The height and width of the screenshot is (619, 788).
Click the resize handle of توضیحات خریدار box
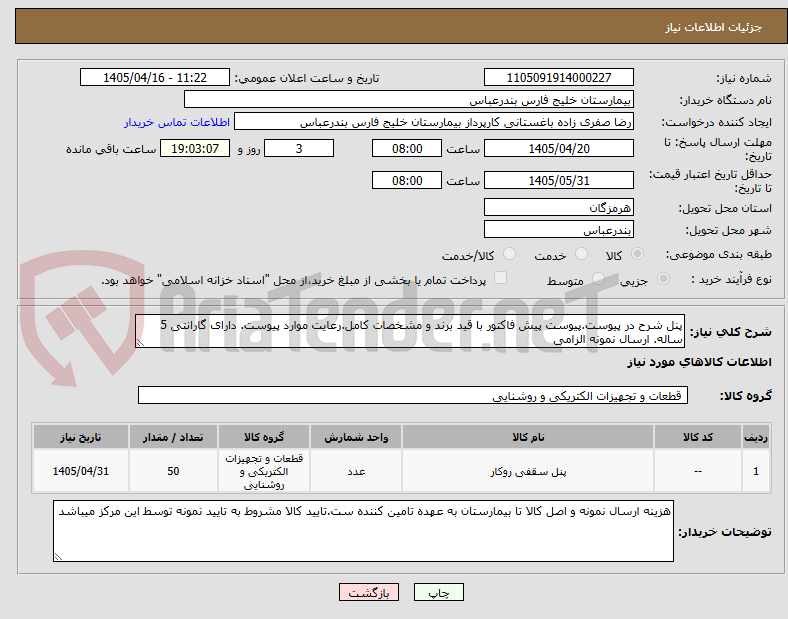pyautogui.click(x=58, y=556)
